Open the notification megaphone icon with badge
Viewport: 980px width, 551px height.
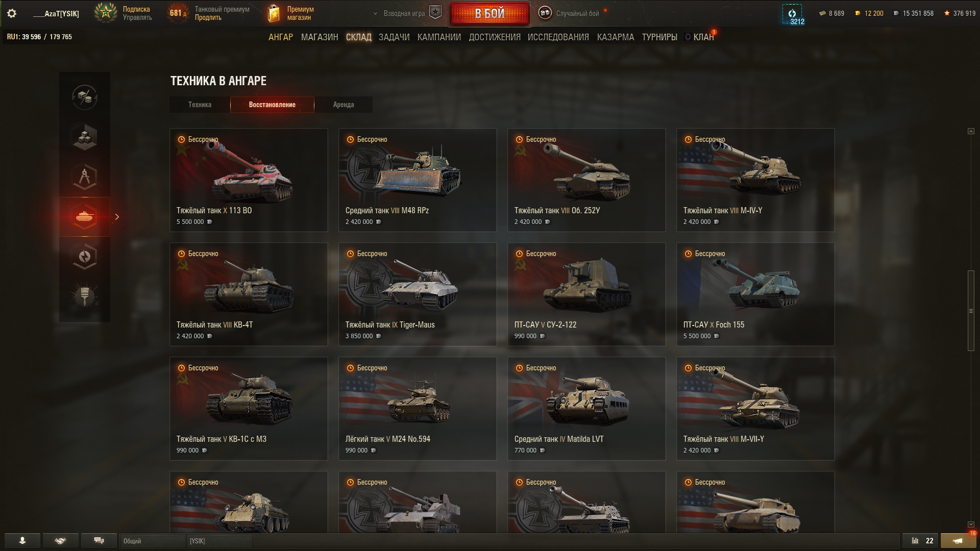958,540
